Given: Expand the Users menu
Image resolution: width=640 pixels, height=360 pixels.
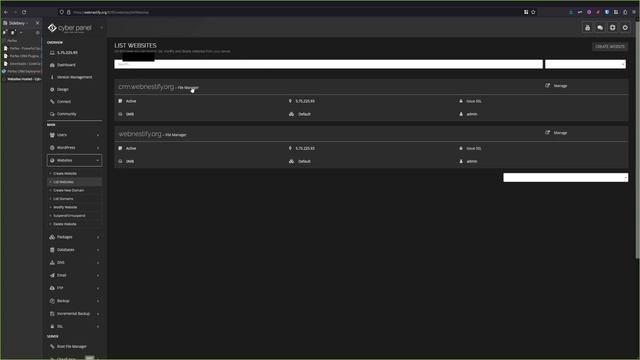Looking at the screenshot, I should pyautogui.click(x=74, y=135).
